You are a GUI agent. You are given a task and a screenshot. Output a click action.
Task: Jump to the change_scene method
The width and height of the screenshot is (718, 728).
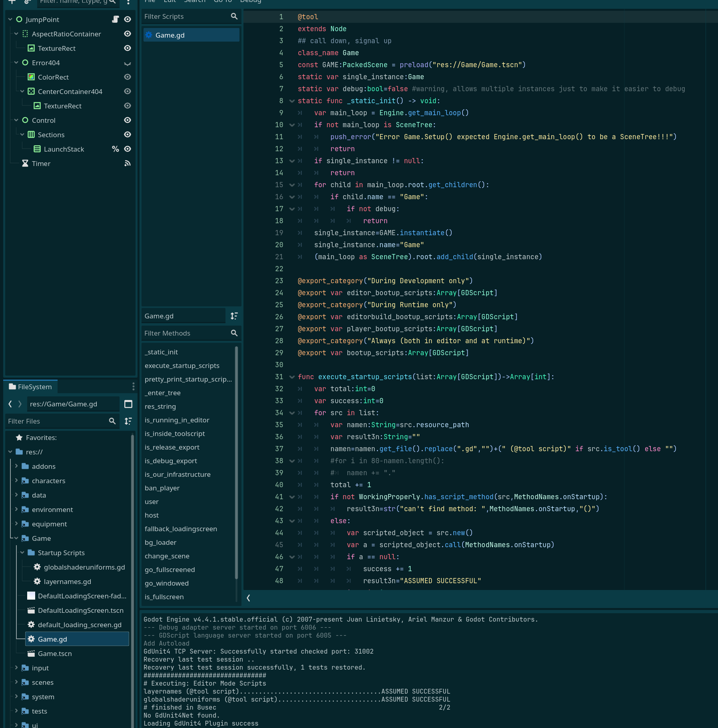click(167, 556)
